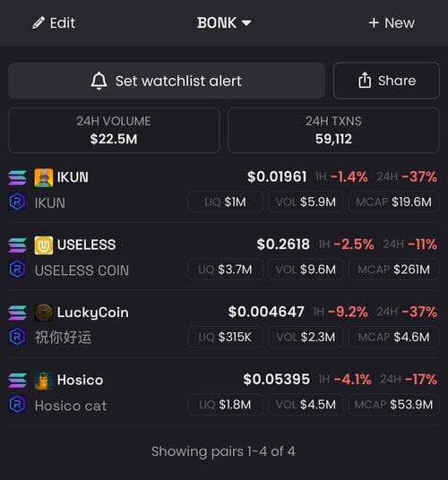Select the 24H TXNS stat box
This screenshot has width=448, height=480.
click(334, 130)
